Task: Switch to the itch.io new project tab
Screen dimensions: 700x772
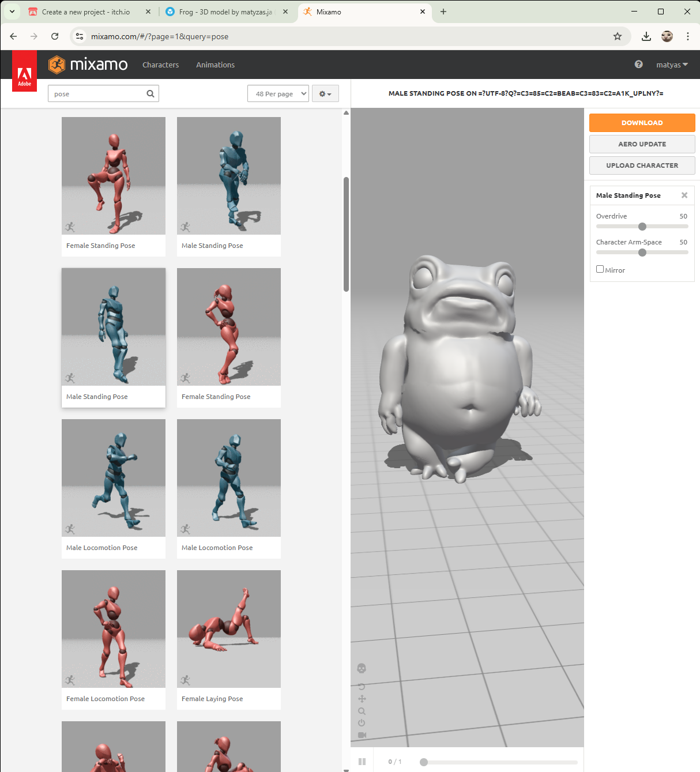Action: [85, 12]
